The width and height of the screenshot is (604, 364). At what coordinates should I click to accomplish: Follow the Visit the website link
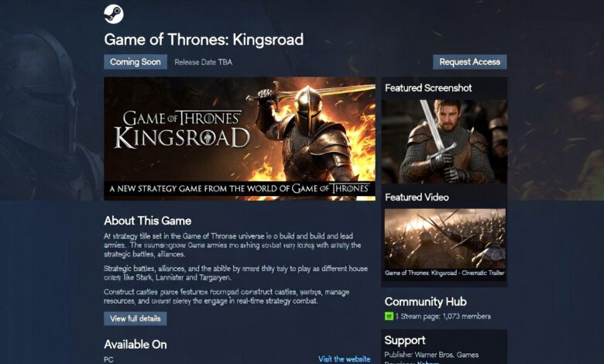pos(344,359)
